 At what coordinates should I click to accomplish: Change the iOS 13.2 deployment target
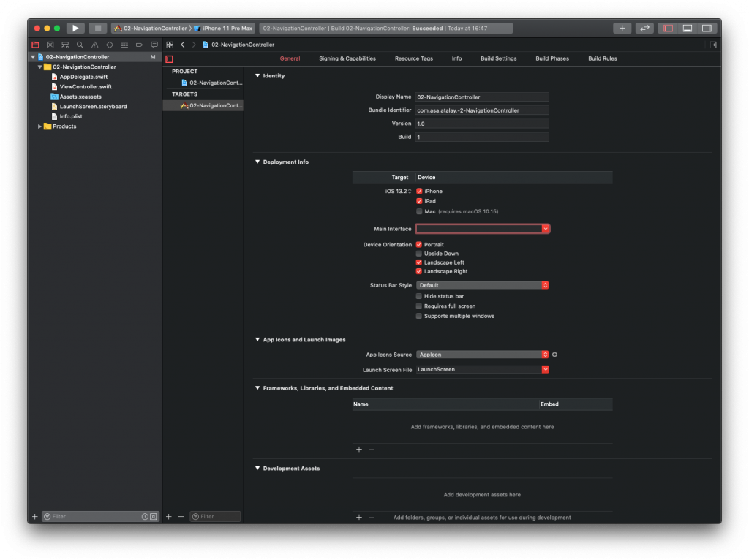pos(399,191)
